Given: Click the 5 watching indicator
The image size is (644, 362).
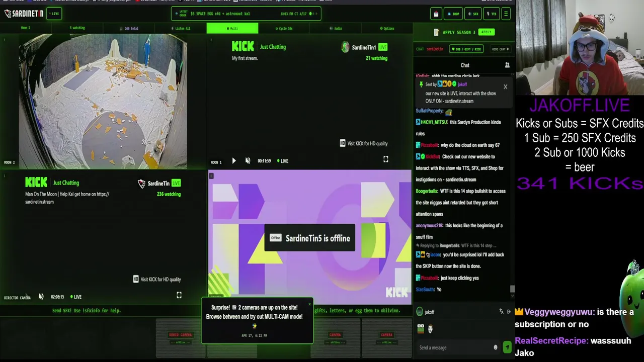Looking at the screenshot, I should point(77,28).
